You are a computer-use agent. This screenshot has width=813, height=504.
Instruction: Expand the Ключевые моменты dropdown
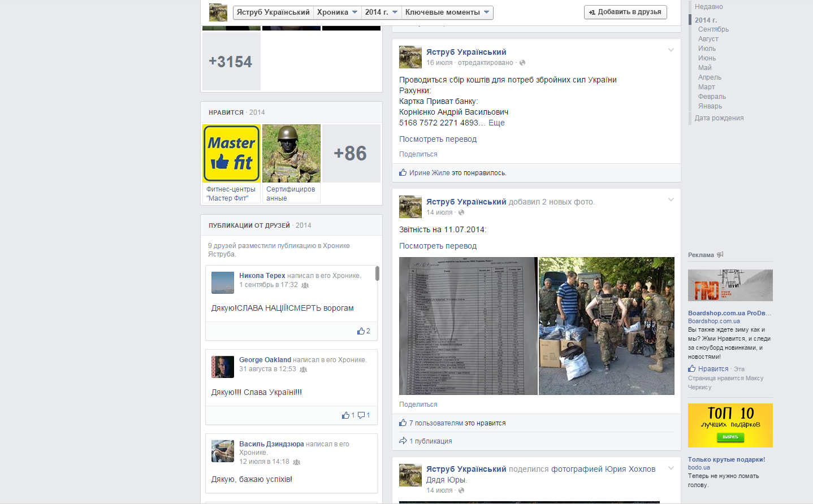(x=447, y=12)
